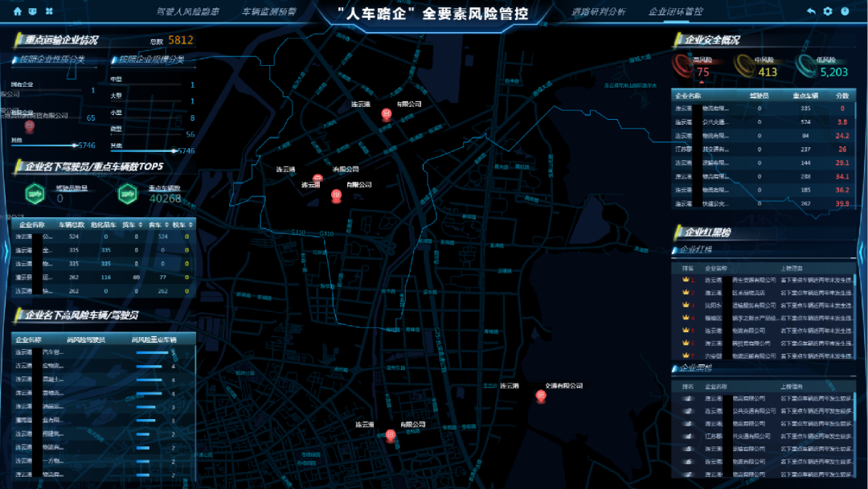Switch to 驾驶人风险隐患 tab
This screenshot has width=868, height=489.
(187, 12)
